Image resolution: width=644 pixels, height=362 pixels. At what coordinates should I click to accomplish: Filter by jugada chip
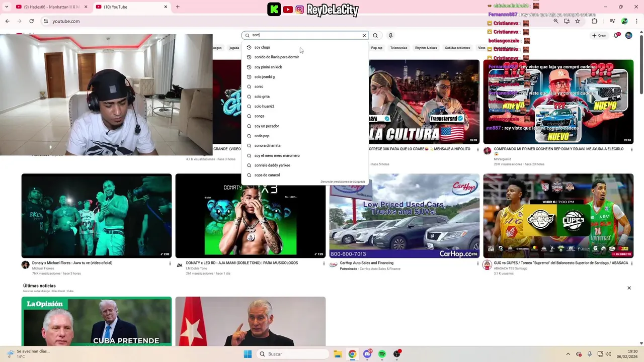234,48
